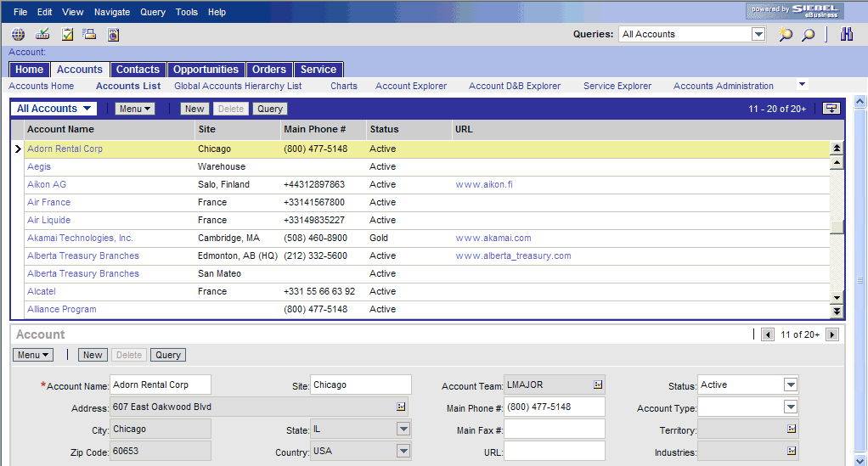Click the Account Name input field

click(161, 385)
